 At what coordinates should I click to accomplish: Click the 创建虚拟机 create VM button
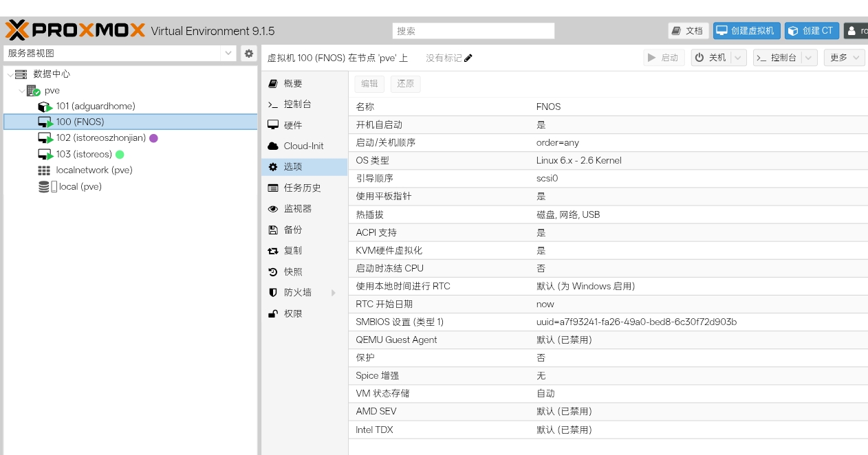point(746,31)
